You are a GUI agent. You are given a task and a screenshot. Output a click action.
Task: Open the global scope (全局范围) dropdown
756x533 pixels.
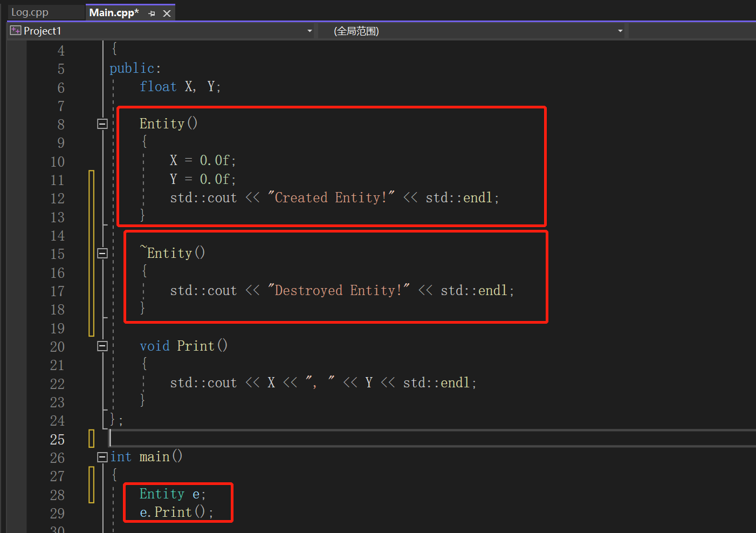coord(620,31)
